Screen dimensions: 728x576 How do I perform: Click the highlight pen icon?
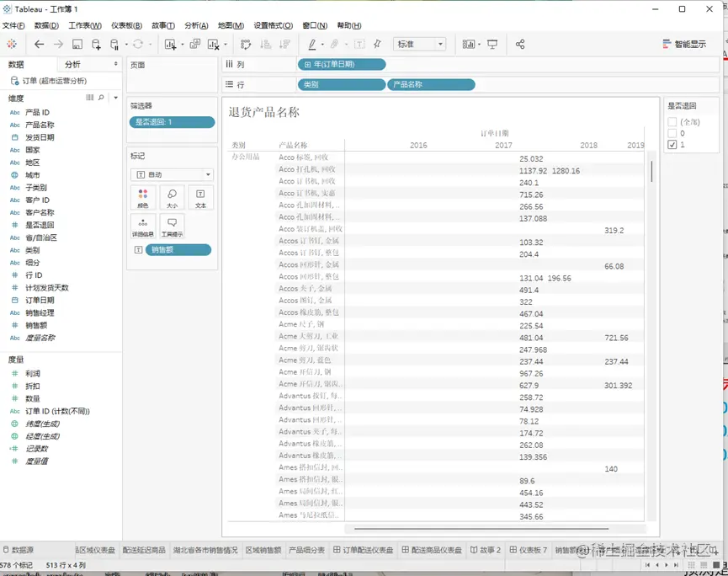[312, 44]
